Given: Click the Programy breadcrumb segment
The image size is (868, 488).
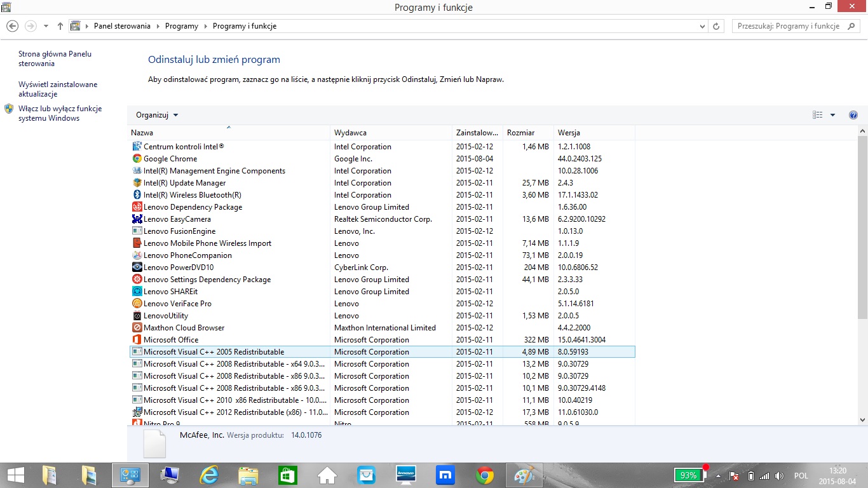Looking at the screenshot, I should click(x=182, y=26).
